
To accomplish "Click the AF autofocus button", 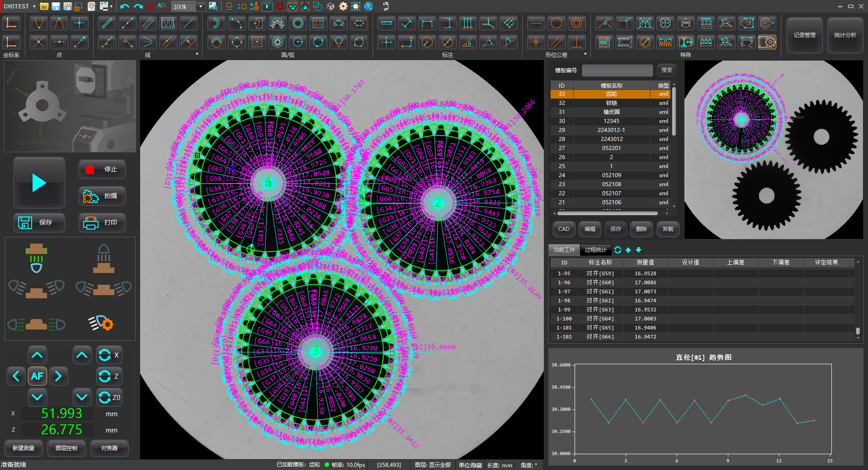I will tap(37, 376).
